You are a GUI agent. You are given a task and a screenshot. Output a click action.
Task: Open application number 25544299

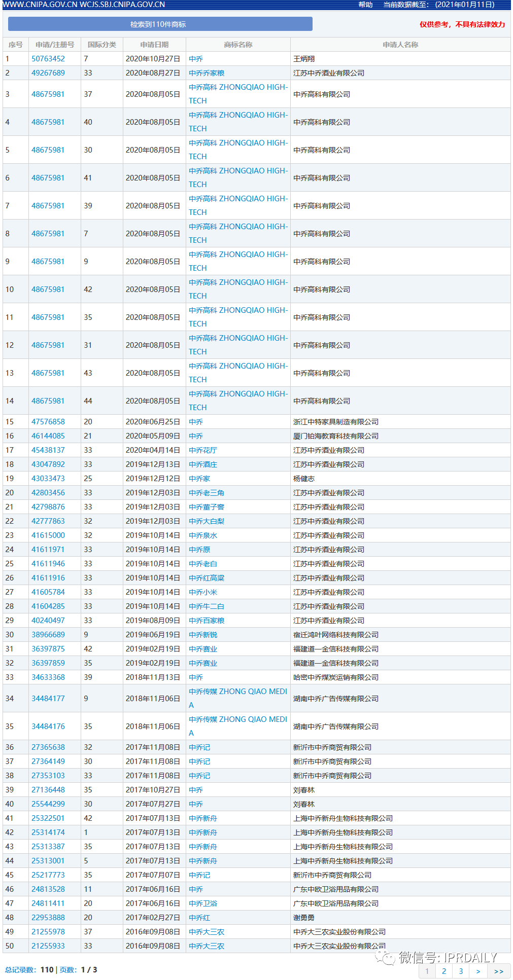coord(48,804)
